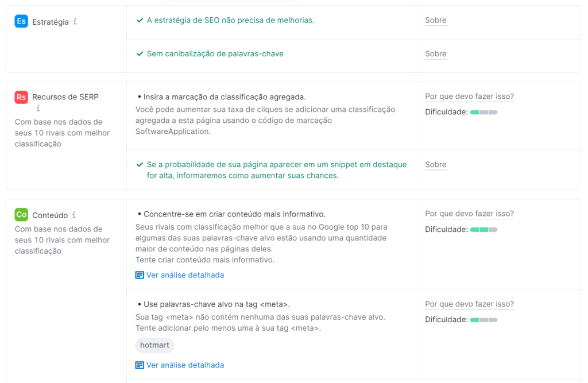The width and height of the screenshot is (588, 383).
Task: Click the hotmart keyword tag
Action: 154,345
